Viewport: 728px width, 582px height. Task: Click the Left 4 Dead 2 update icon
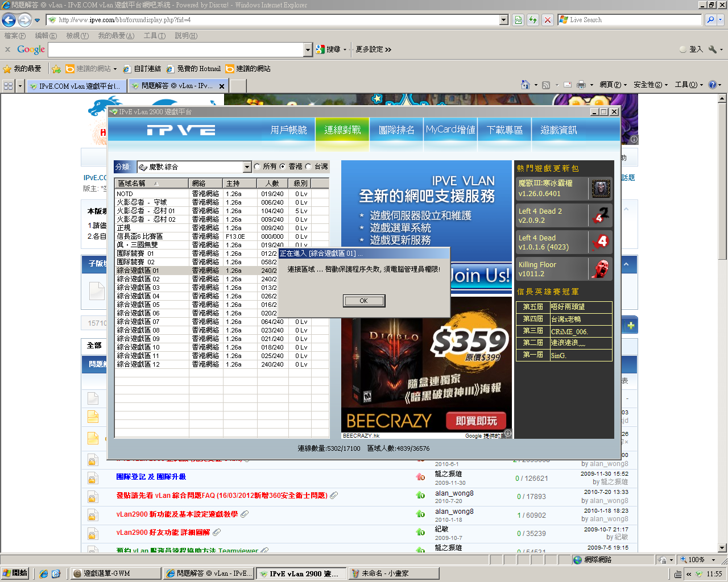click(x=601, y=215)
